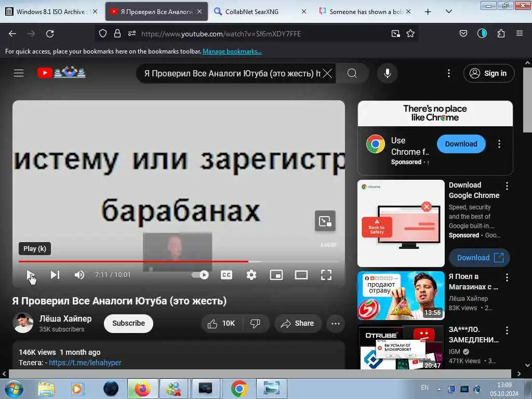Bookmark this page with star icon
The image size is (532, 399).
410,33
